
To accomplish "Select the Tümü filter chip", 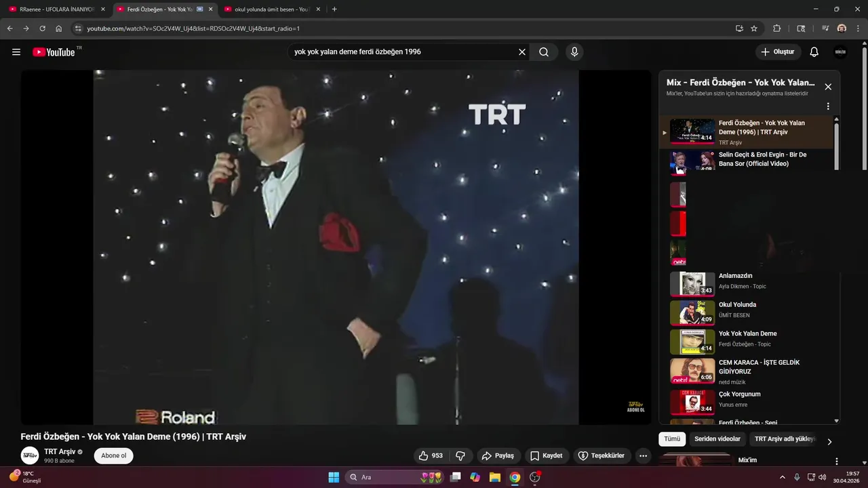I will pos(672,439).
